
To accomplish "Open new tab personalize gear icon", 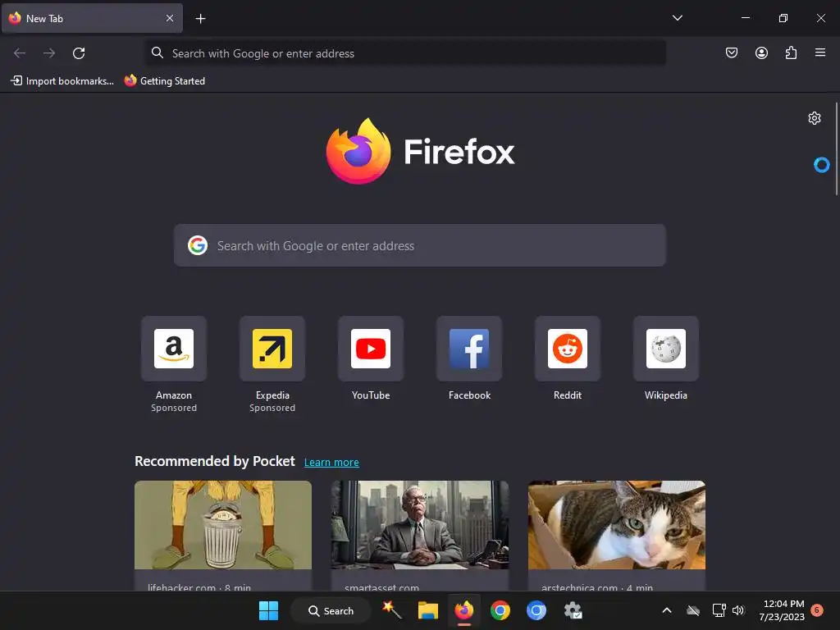I will click(815, 118).
